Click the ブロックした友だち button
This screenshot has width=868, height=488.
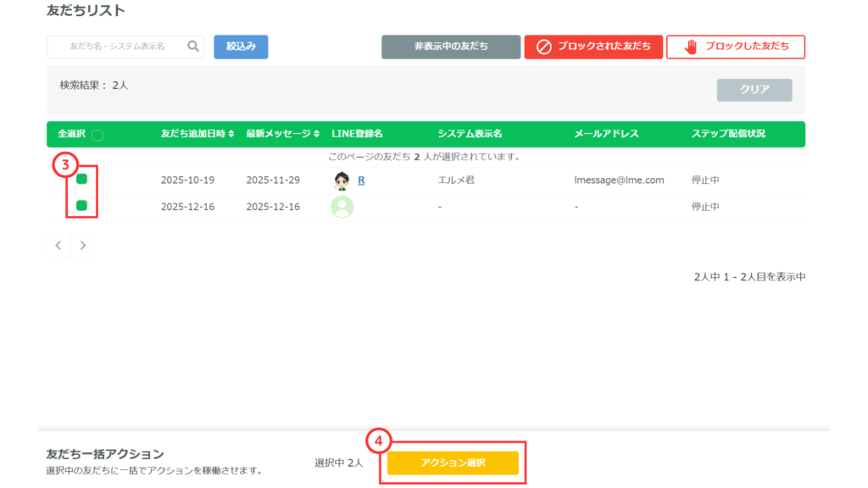[736, 47]
